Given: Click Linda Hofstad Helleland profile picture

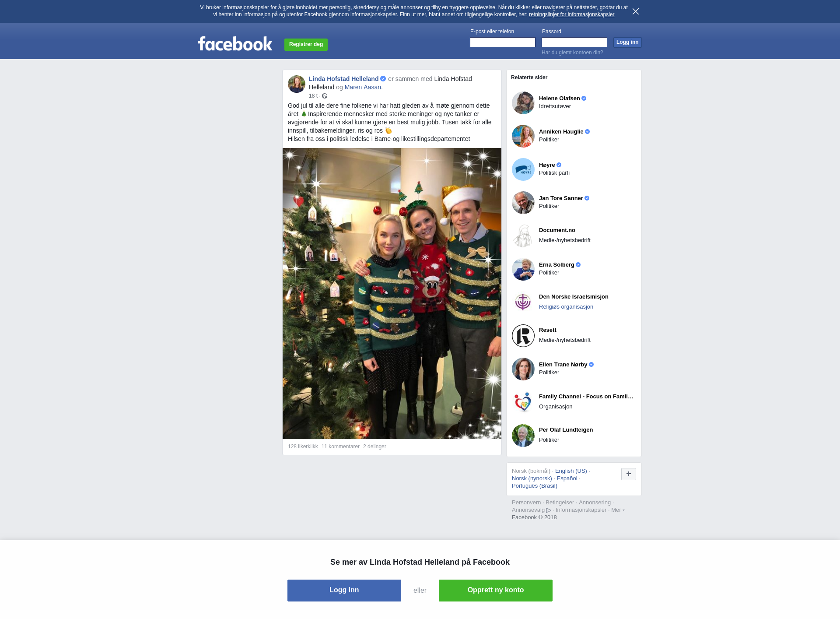Looking at the screenshot, I should tap(297, 84).
